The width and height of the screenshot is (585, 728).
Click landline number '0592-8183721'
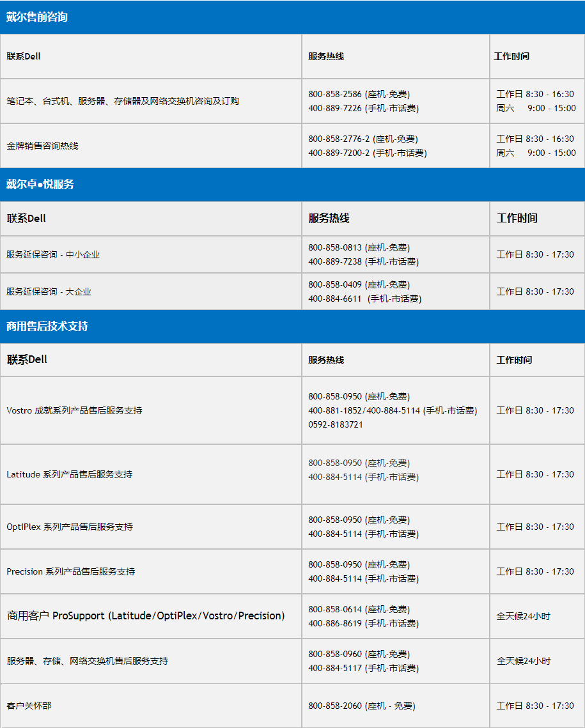tap(336, 424)
